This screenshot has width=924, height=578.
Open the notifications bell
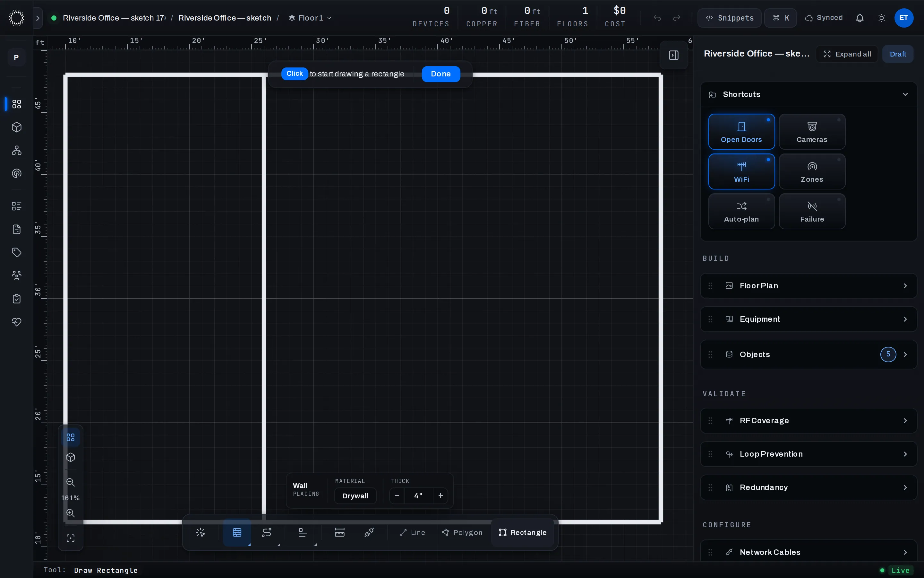860,18
